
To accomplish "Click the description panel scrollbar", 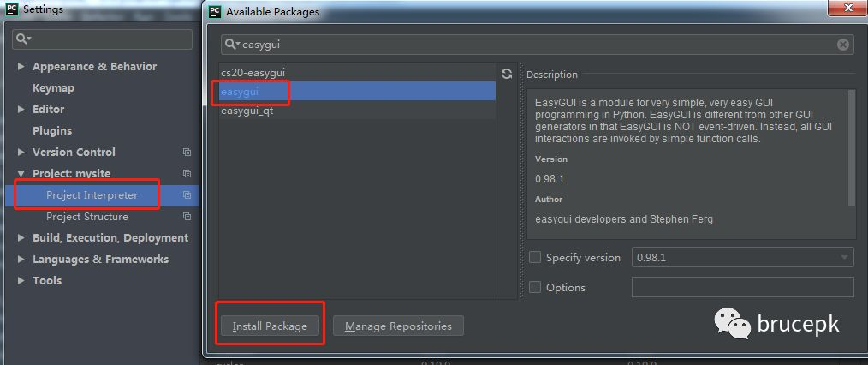I will pyautogui.click(x=851, y=146).
